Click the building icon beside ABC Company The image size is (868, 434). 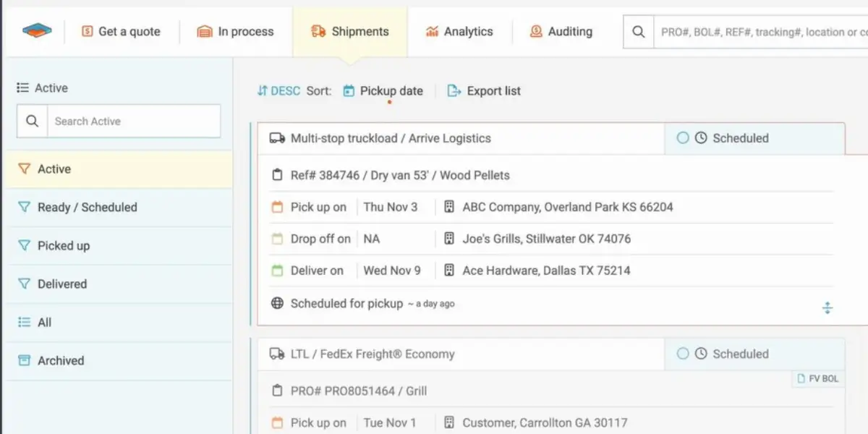[448, 207]
